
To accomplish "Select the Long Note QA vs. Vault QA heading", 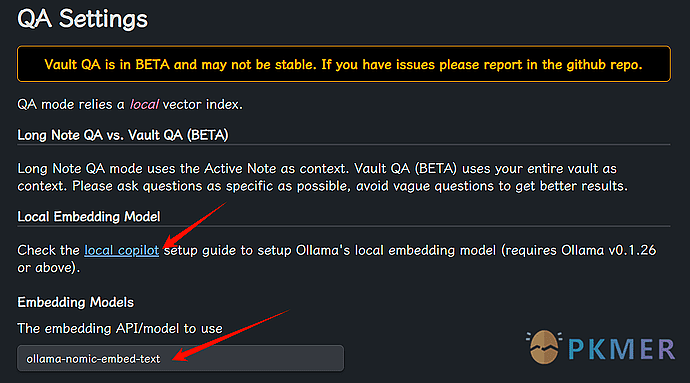I will (x=123, y=135).
